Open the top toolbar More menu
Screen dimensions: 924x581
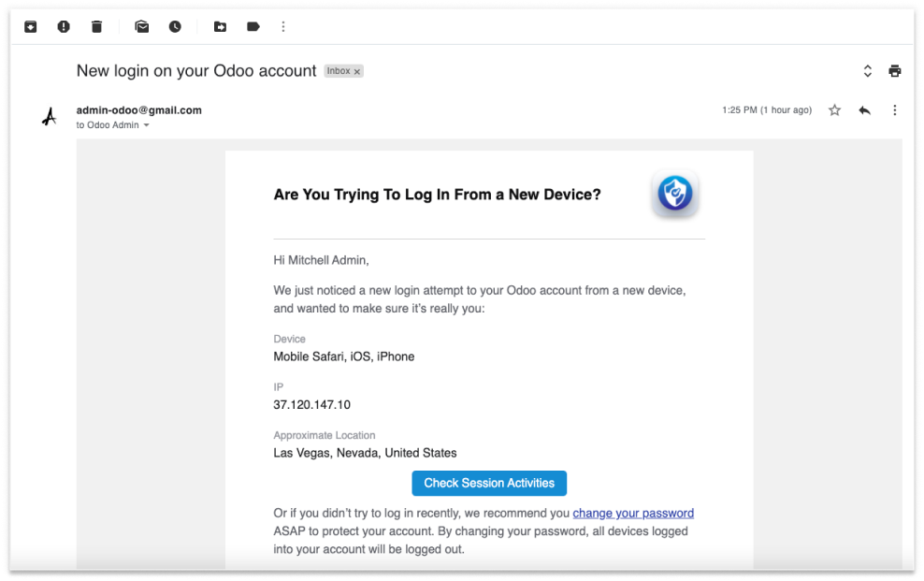coord(283,27)
